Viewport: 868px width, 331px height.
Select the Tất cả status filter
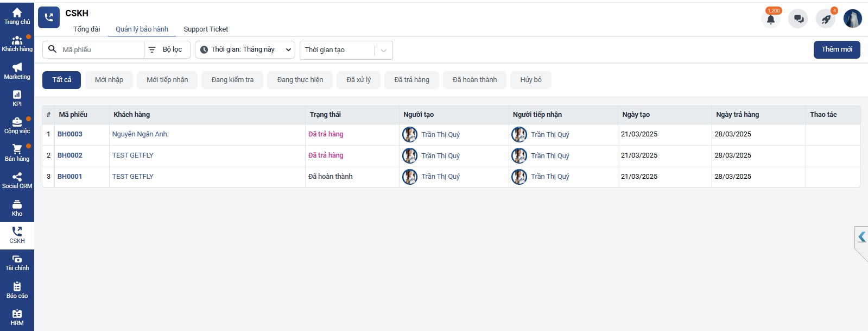(62, 80)
